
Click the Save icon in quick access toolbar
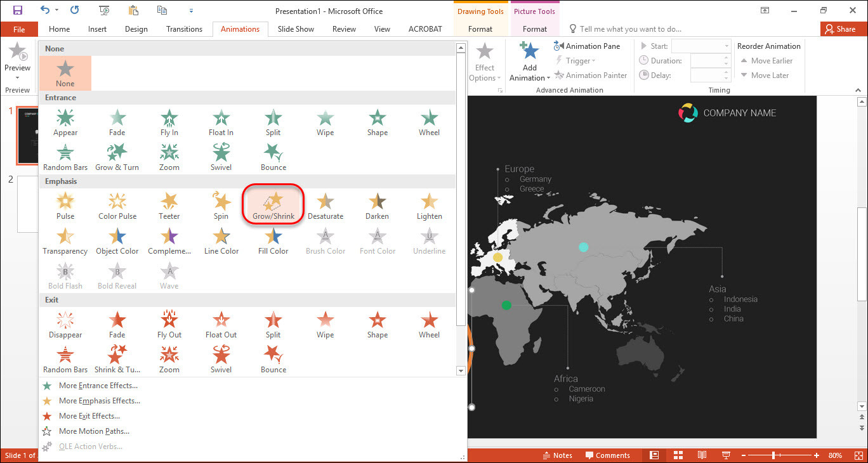[x=17, y=11]
